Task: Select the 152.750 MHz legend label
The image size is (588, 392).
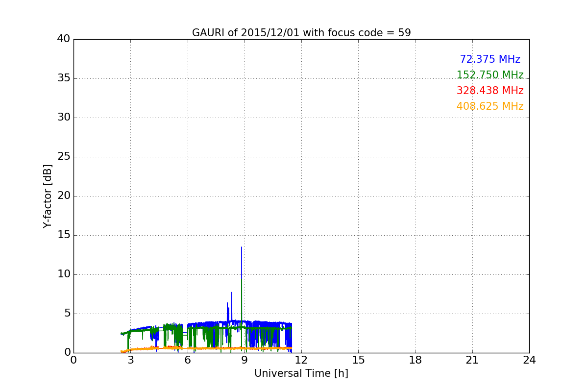Action: (490, 75)
